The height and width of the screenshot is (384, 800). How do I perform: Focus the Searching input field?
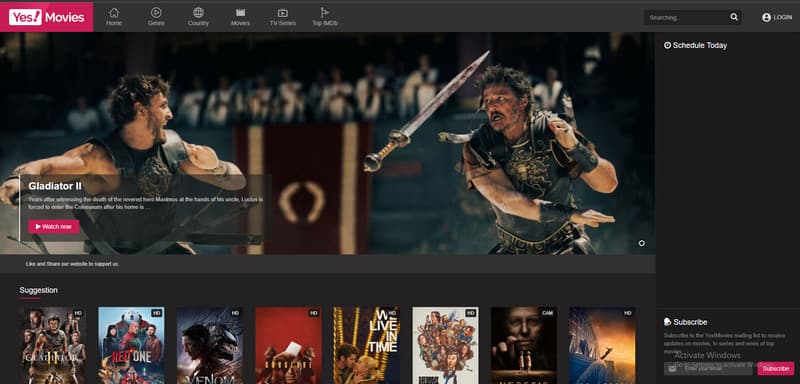click(686, 17)
